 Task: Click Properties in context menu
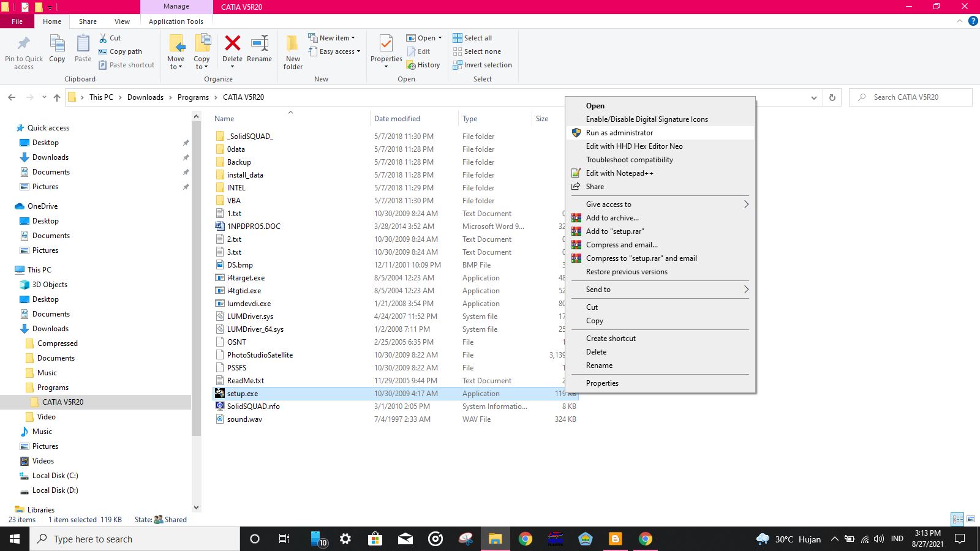(660, 383)
